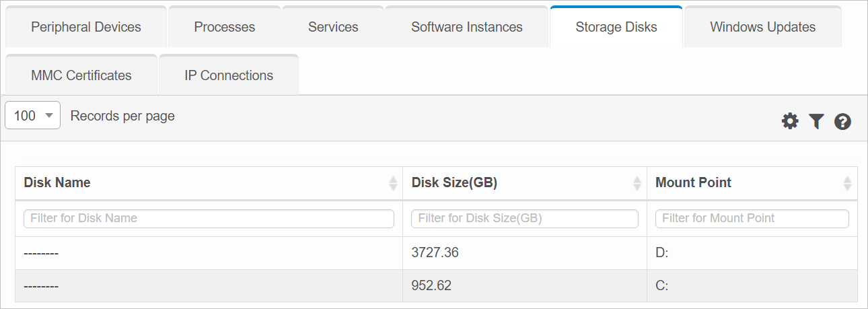Select the 952.62 GB disk row
The height and width of the screenshot is (309, 868).
(x=436, y=285)
